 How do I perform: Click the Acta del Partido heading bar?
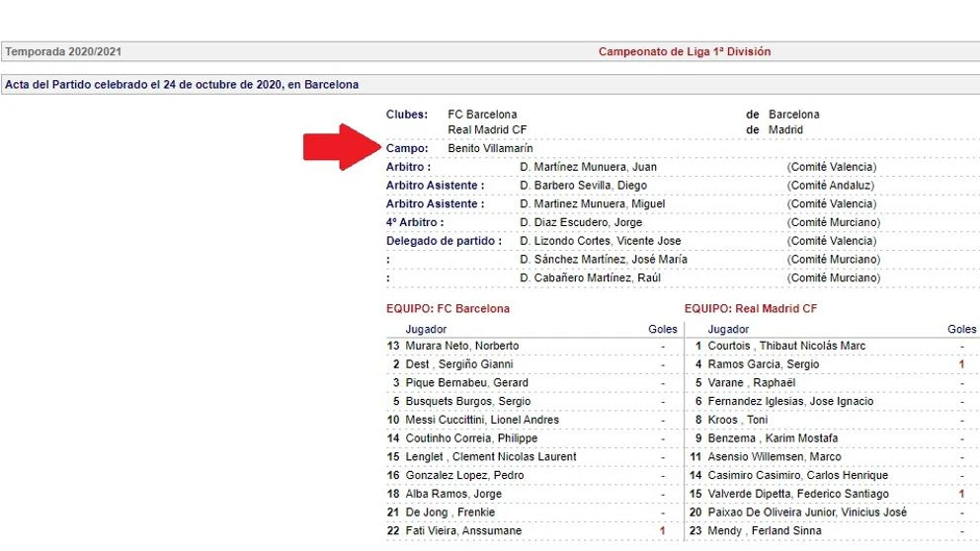click(490, 84)
